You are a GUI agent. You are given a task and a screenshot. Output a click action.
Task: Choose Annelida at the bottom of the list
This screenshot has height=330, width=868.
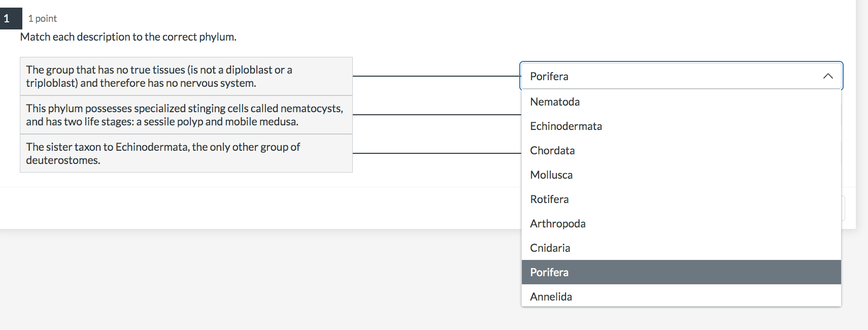coord(551,296)
